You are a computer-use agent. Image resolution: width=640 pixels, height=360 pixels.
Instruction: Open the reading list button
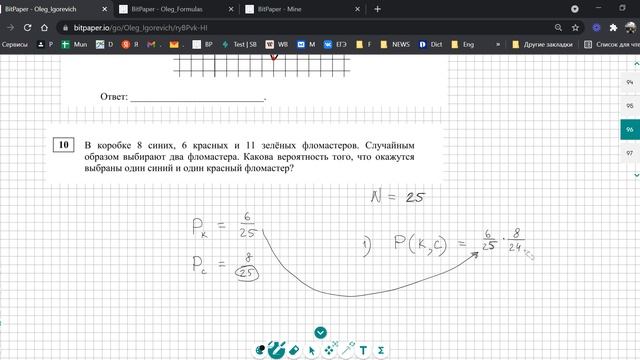coord(611,44)
